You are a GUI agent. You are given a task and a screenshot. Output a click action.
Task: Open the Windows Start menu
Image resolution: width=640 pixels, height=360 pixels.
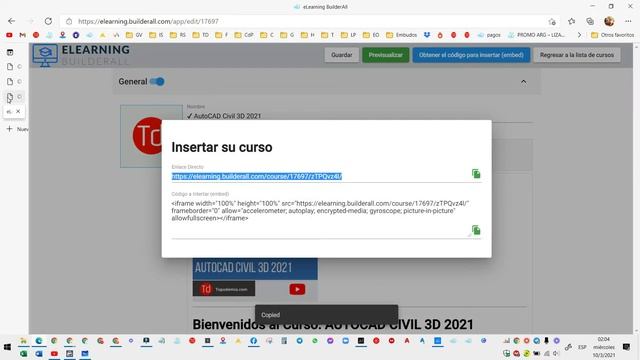coord(7,347)
